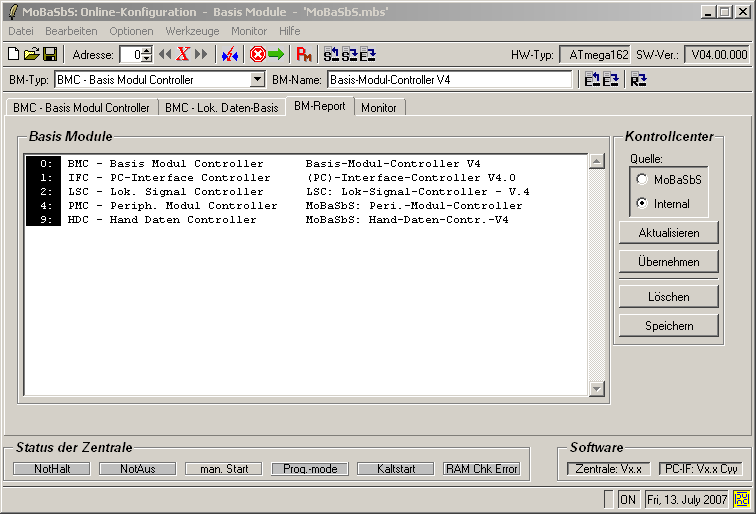Click the save floppy disk icon
The image size is (756, 514).
(x=48, y=54)
